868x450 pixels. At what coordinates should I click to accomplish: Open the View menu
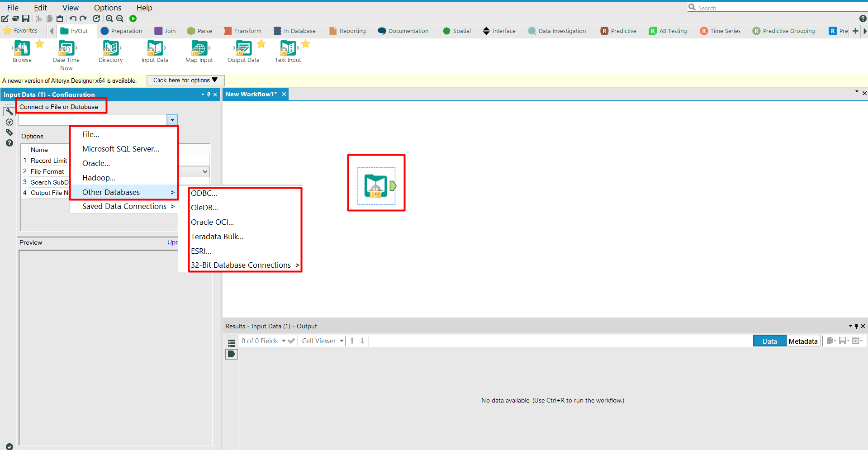coord(70,8)
